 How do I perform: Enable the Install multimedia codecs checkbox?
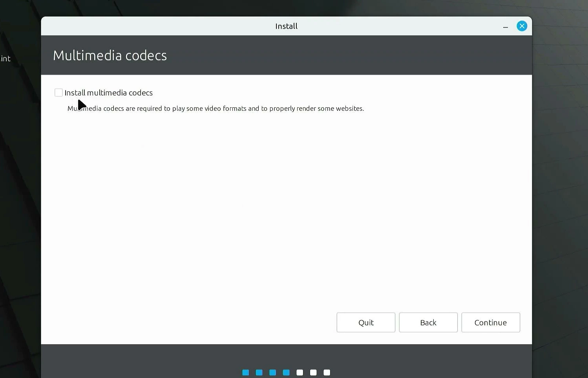(58, 93)
